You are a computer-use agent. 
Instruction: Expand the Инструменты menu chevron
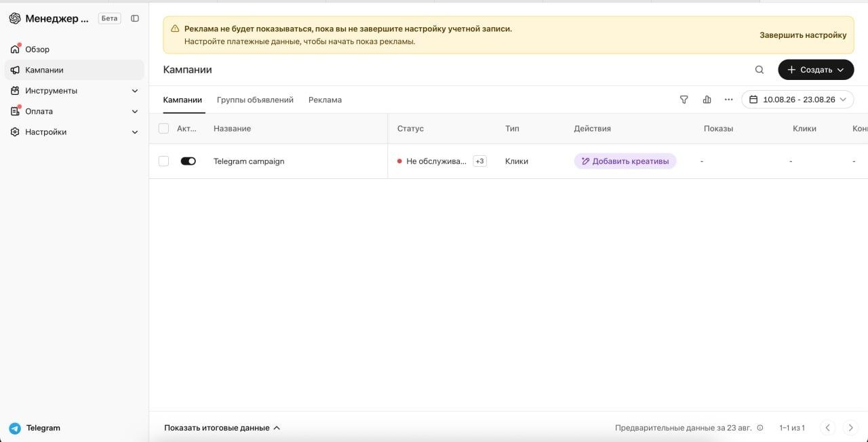pyautogui.click(x=135, y=91)
